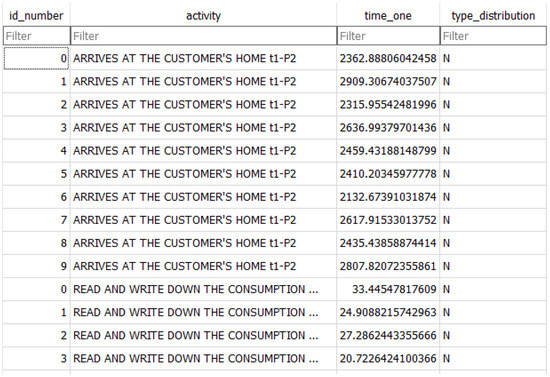Click the activity Filter input box
550x377 pixels.
pyautogui.click(x=203, y=36)
